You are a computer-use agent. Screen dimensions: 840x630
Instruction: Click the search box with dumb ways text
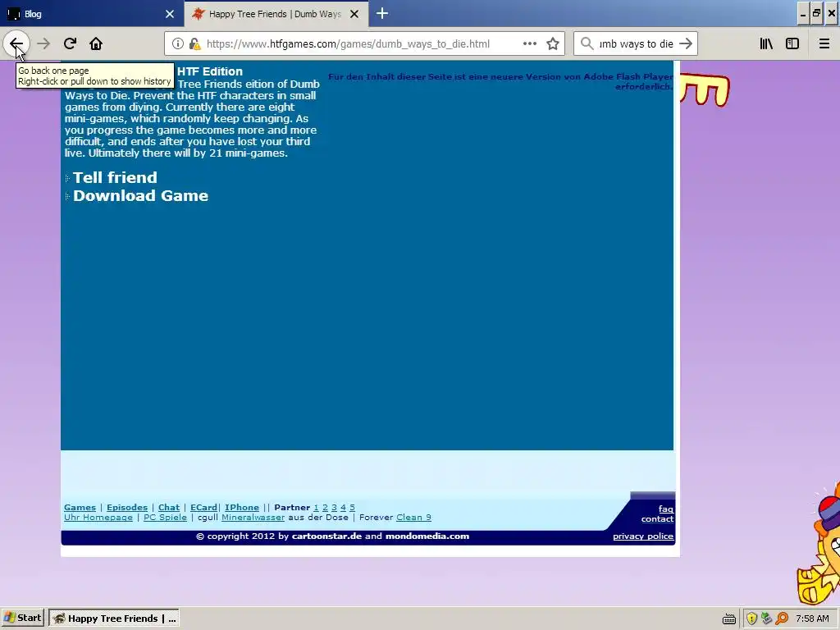pos(636,44)
